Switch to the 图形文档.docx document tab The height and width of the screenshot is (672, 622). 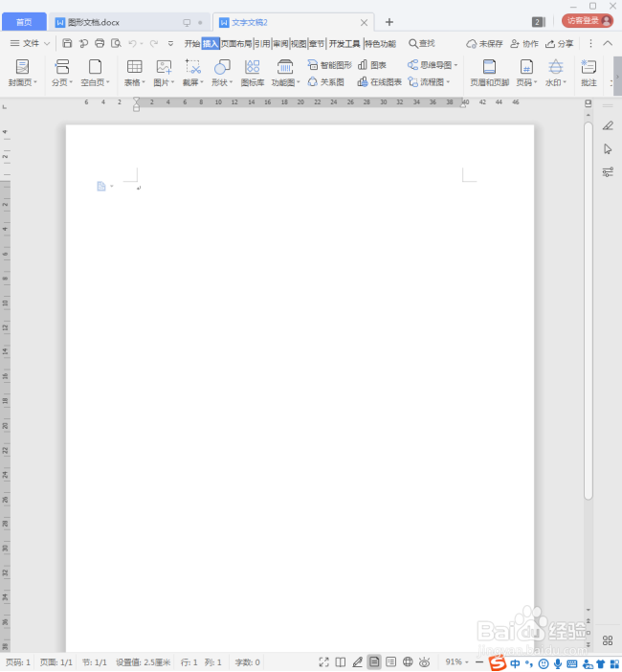pyautogui.click(x=129, y=22)
